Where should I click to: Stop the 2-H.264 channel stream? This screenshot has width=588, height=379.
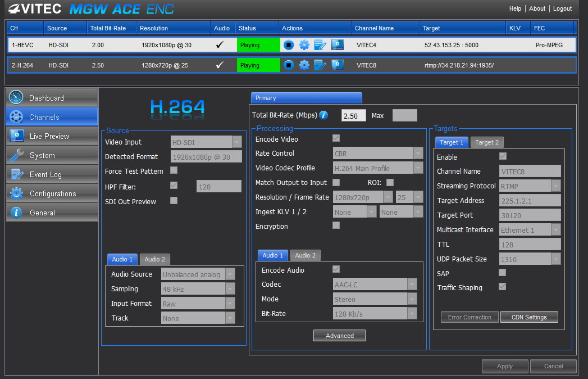288,65
